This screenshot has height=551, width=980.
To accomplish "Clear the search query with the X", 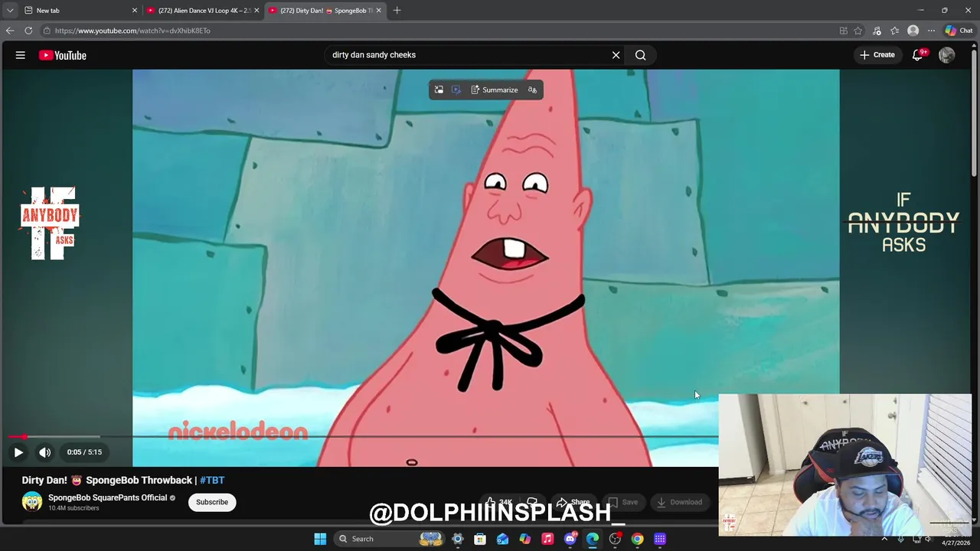I will (x=616, y=55).
